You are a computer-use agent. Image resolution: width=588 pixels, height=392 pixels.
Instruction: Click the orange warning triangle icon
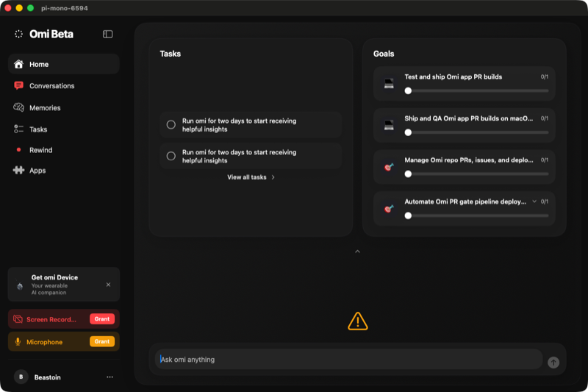tap(358, 321)
